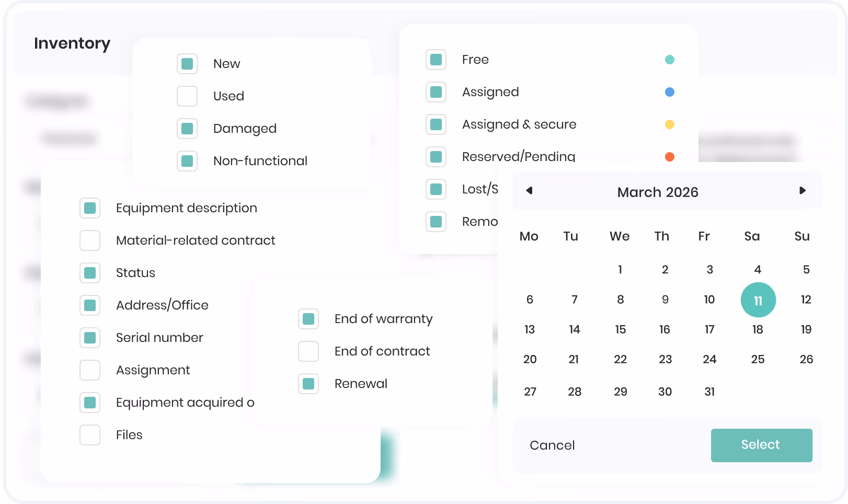Viewport: 848px width, 504px height.
Task: Toggle the Free status checkbox
Action: click(x=436, y=60)
